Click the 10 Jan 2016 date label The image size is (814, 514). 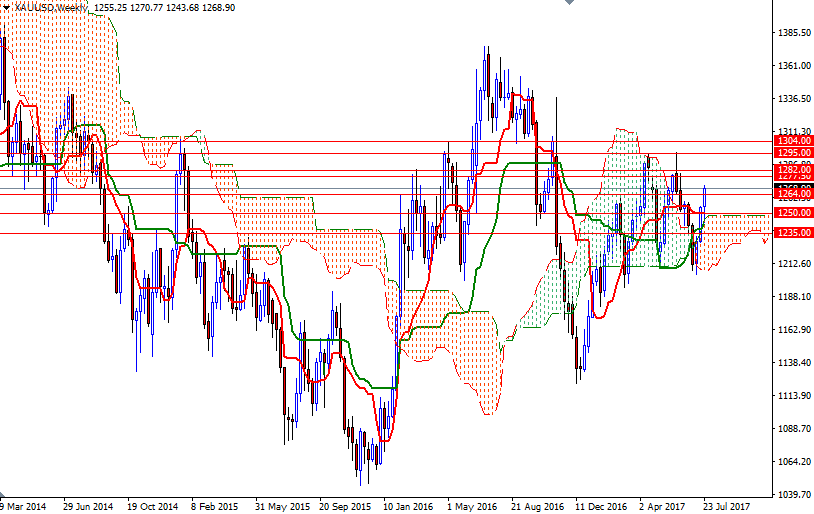click(408, 506)
